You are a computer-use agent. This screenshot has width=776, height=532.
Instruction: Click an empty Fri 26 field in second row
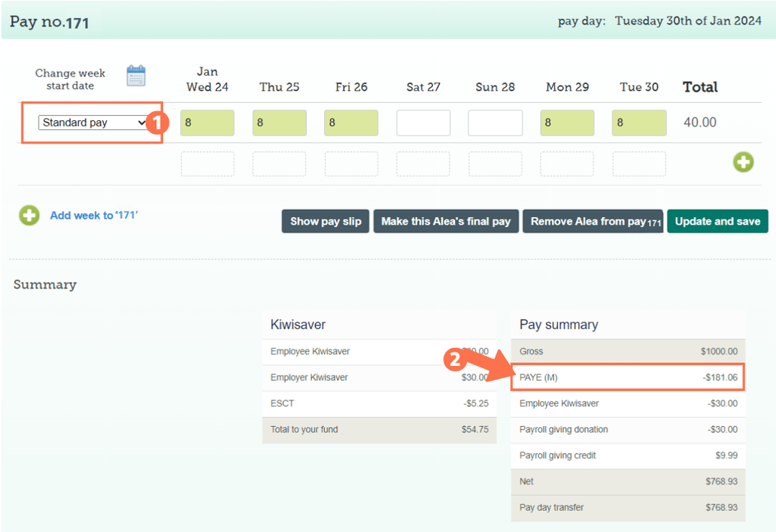pyautogui.click(x=351, y=163)
